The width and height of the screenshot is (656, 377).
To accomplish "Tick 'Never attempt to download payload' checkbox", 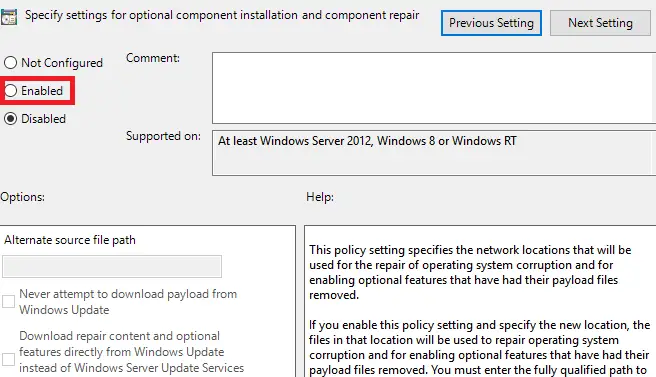I will pyautogui.click(x=8, y=302).
